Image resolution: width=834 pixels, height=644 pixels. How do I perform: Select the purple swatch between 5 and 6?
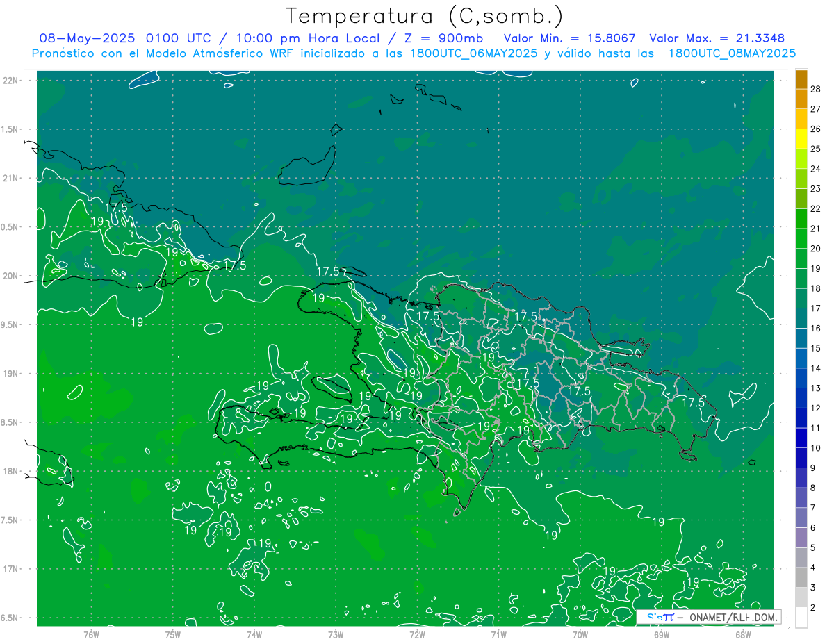tap(801, 538)
